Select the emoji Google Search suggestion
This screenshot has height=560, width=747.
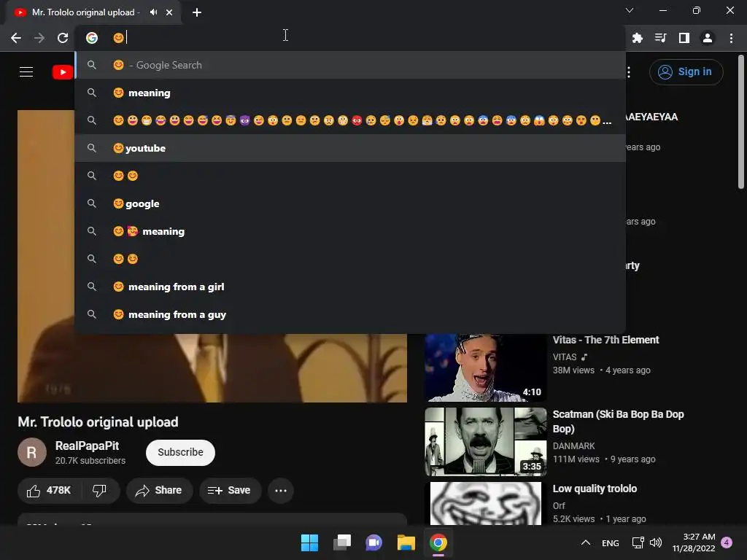coord(350,65)
